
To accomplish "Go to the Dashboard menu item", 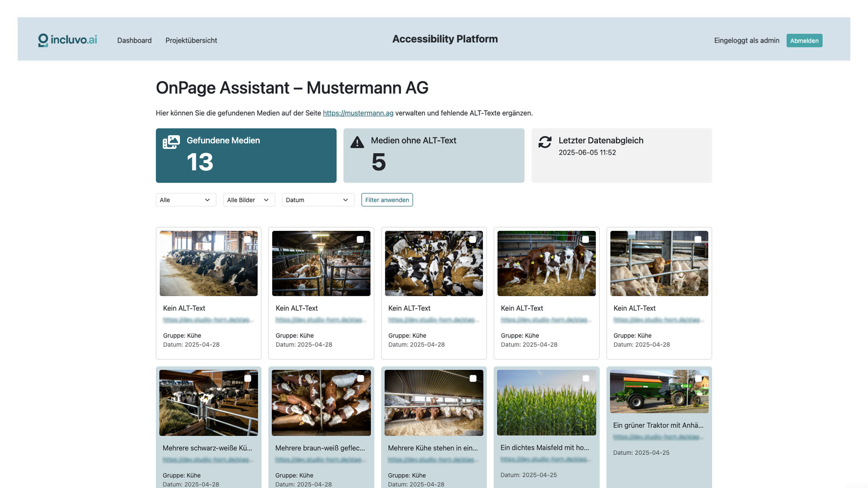I will (x=134, y=40).
